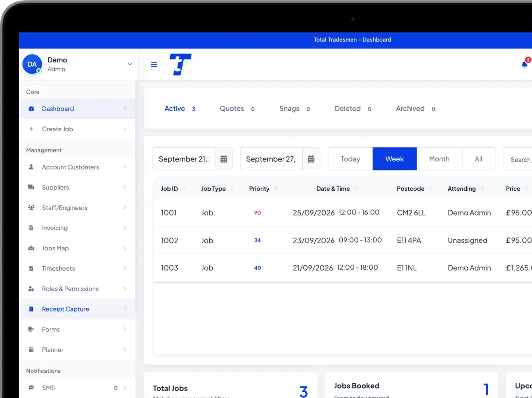Expand the Create Job chevron
The width and height of the screenshot is (532, 398).
coord(125,129)
